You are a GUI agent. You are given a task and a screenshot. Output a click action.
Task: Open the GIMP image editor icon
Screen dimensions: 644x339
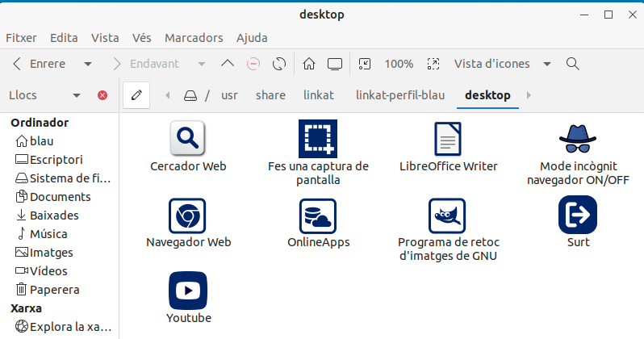point(448,216)
